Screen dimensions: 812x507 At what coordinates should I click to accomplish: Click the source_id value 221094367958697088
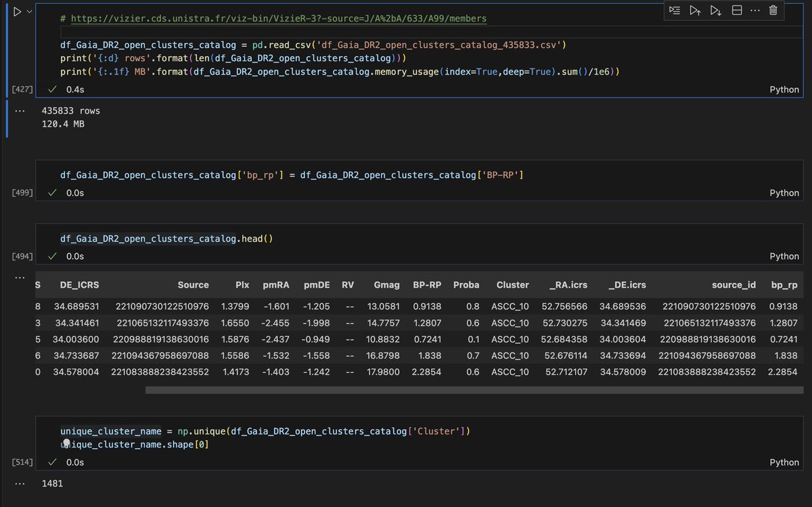706,355
